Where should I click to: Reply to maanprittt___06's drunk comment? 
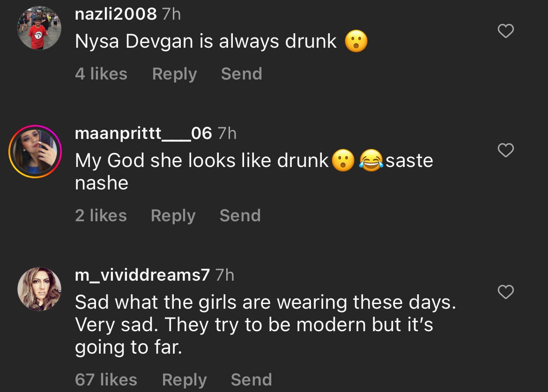[173, 216]
